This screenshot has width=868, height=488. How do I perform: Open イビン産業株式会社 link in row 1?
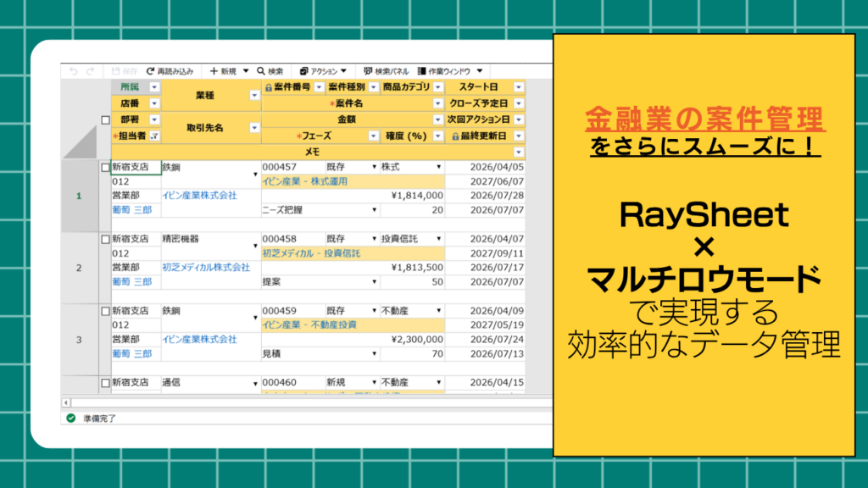199,196
